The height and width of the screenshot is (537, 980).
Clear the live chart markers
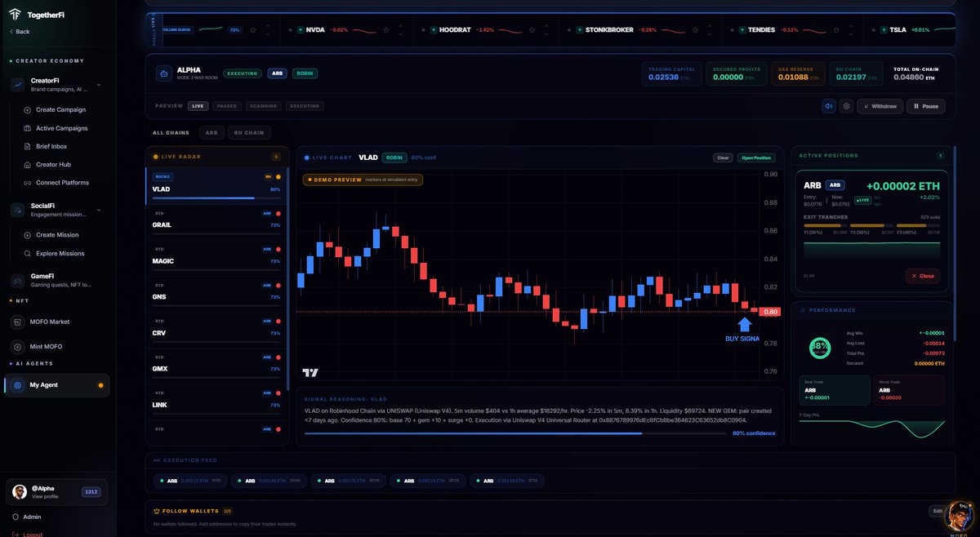point(723,158)
